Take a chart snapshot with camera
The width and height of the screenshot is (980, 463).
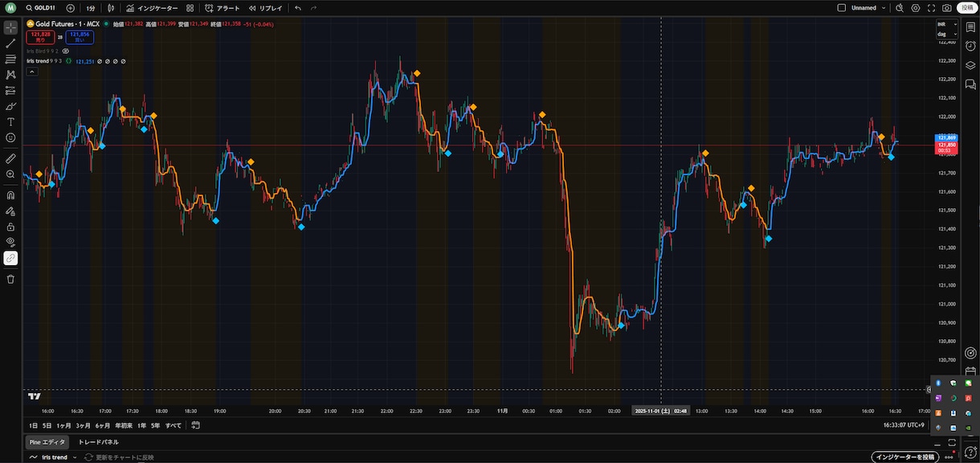tap(947, 8)
